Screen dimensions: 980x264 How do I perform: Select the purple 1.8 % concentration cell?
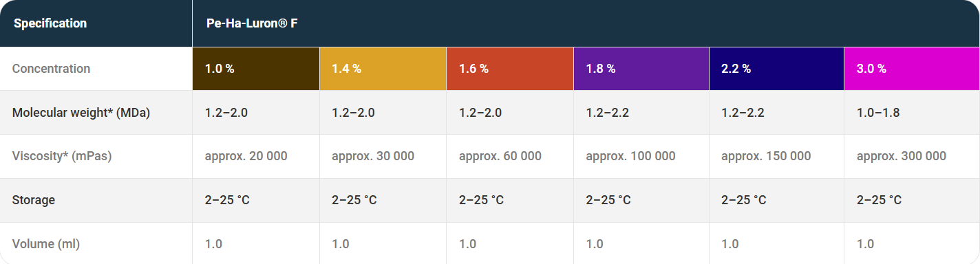point(641,69)
